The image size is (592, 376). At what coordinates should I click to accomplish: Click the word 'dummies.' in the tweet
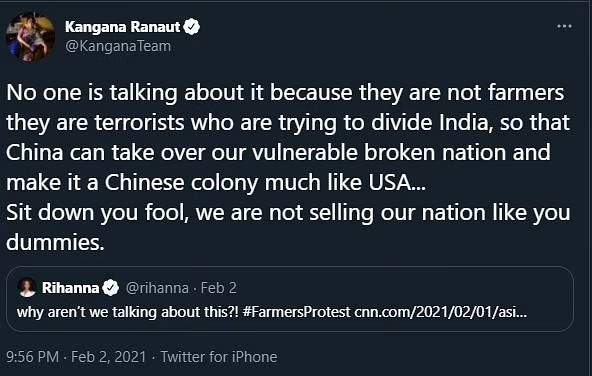55,242
